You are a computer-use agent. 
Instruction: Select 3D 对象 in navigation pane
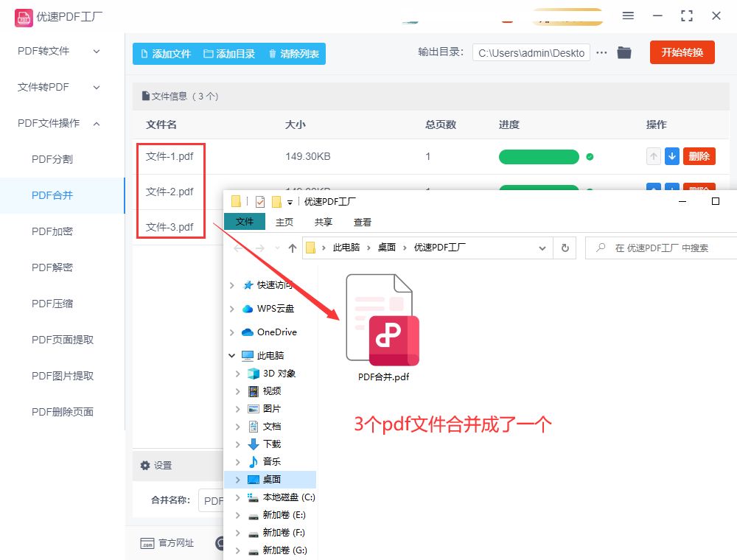point(279,374)
